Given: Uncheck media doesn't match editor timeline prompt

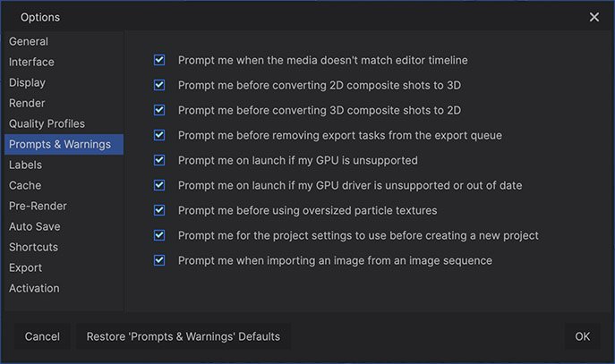Looking at the screenshot, I should coord(159,60).
